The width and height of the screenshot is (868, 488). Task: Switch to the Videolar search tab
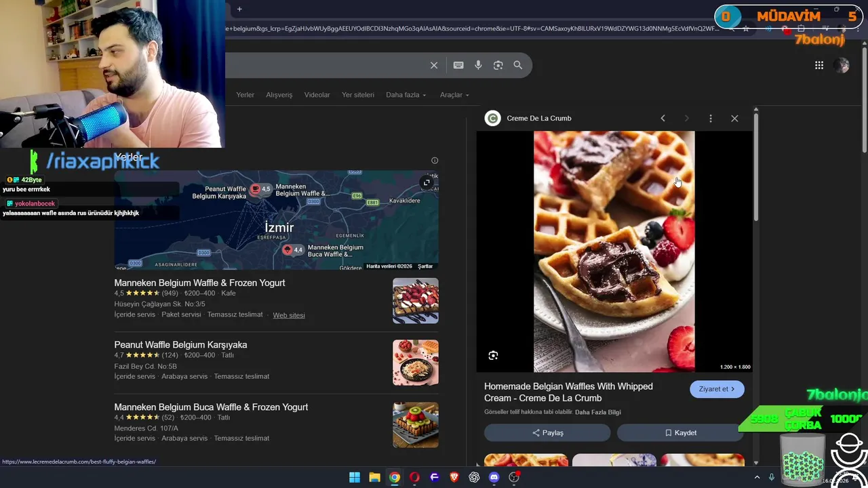[x=317, y=95]
